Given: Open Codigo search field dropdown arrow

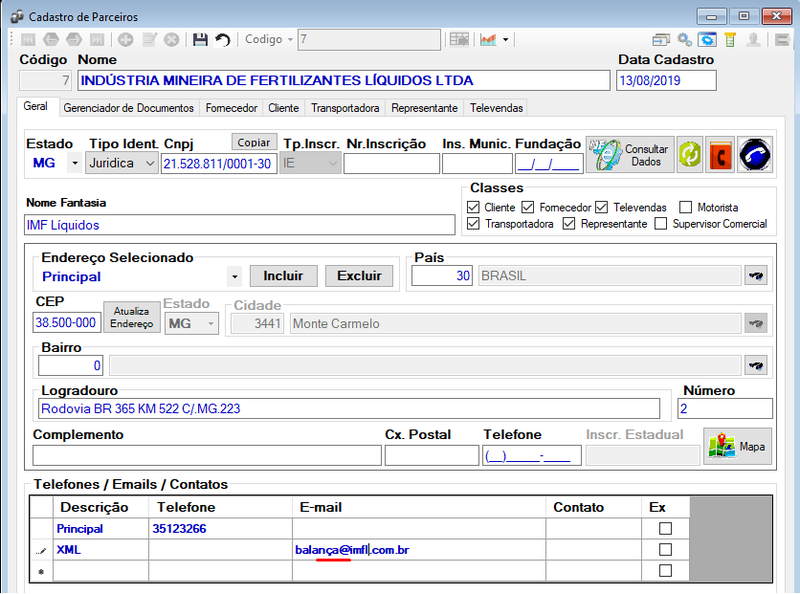Looking at the screenshot, I should 290,40.
